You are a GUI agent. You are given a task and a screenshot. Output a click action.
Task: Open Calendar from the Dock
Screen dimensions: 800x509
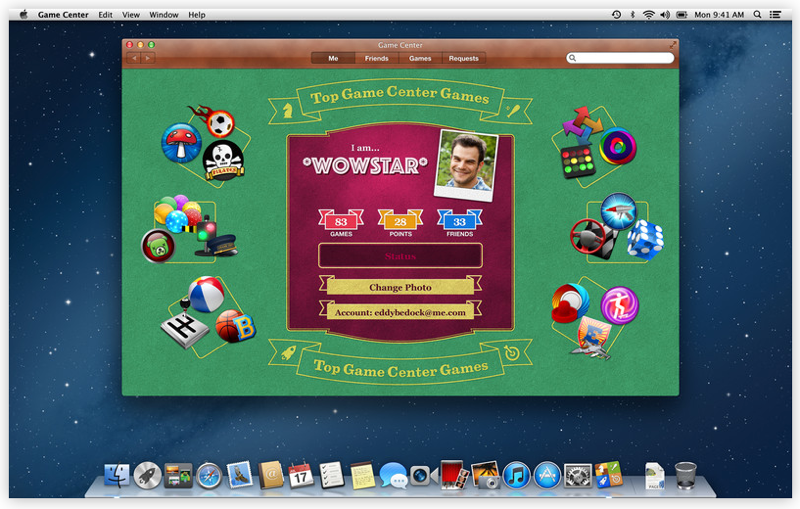[301, 475]
